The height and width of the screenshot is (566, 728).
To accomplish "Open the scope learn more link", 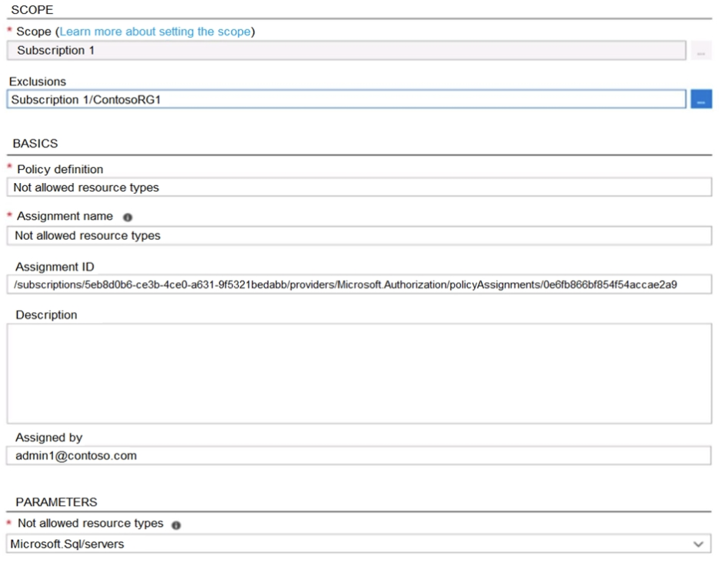I will click(x=155, y=32).
